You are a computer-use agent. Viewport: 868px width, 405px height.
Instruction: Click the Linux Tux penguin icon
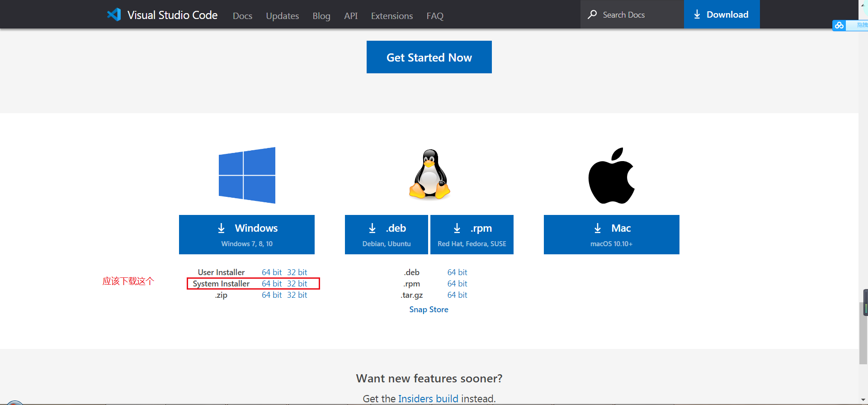tap(429, 175)
